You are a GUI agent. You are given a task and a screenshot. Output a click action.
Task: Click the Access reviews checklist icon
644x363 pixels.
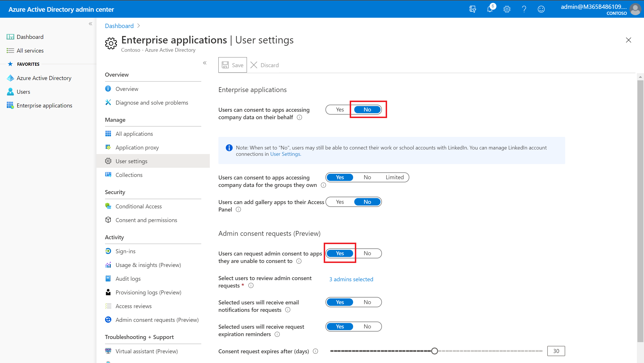(108, 306)
